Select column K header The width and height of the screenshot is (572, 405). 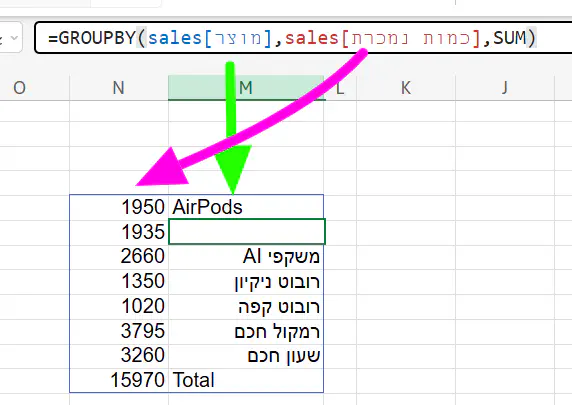[x=406, y=88]
